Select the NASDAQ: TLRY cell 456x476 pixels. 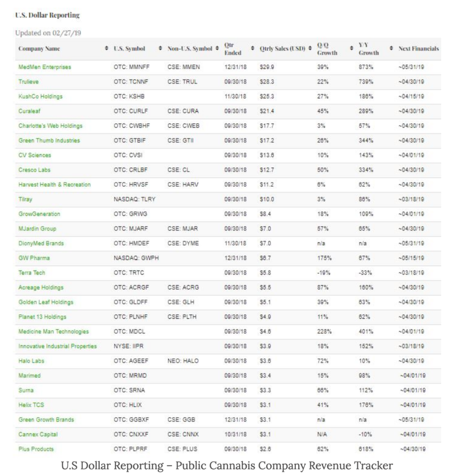click(134, 199)
